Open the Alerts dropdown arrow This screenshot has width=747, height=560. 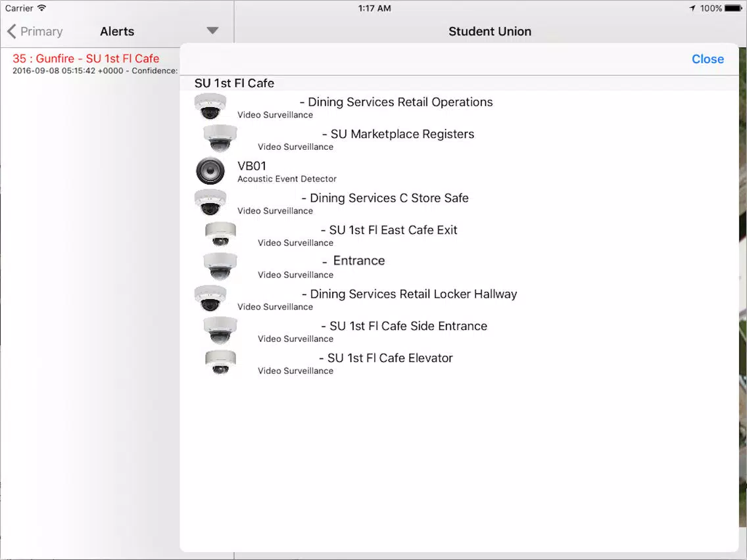point(212,30)
